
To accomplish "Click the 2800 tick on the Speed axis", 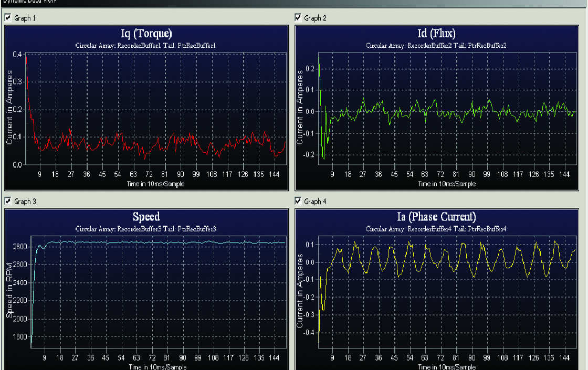I will click(19, 246).
